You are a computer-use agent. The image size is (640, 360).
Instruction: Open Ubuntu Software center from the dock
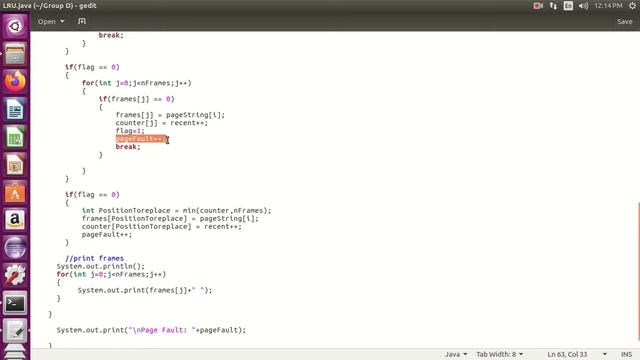[15, 192]
